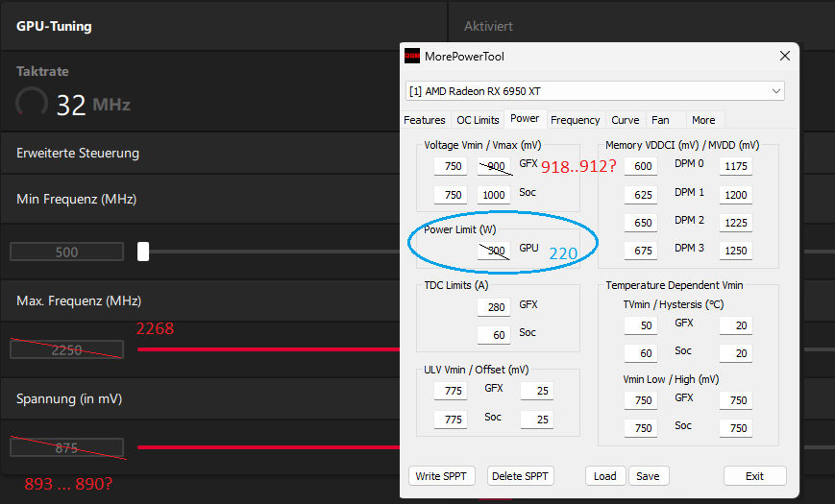835x504 pixels.
Task: Click the TDC Limits GFX field 280
Action: click(494, 307)
